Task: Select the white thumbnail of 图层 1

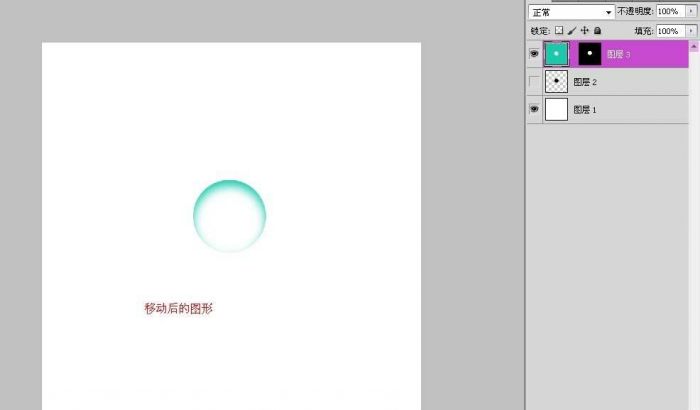Action: (556, 109)
